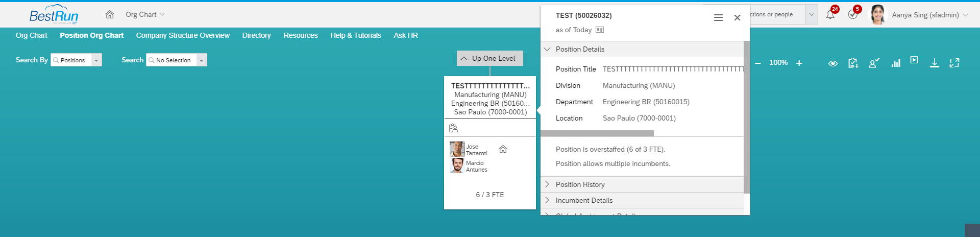Expand the Incumbent Details section
This screenshot has width=980, height=237.
pyautogui.click(x=642, y=200)
